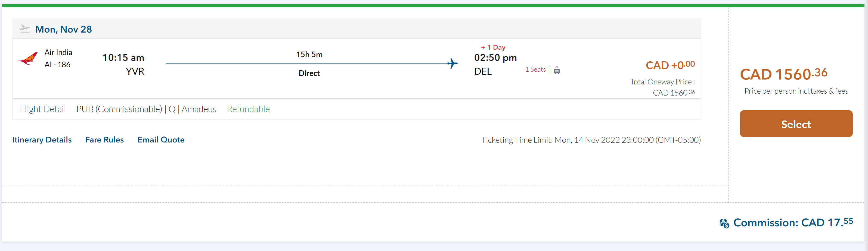Image resolution: width=868 pixels, height=251 pixels.
Task: Open the Itinerary Details tab
Action: [42, 140]
